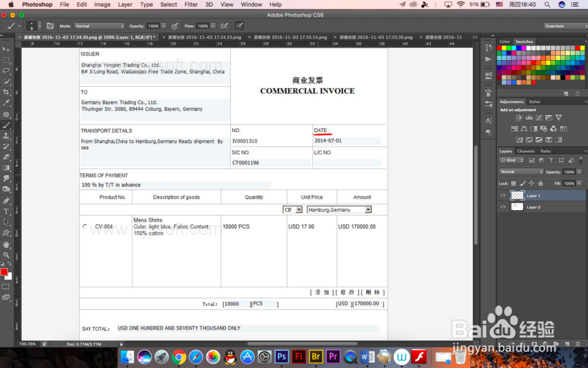Open the Image menu

pos(102,5)
